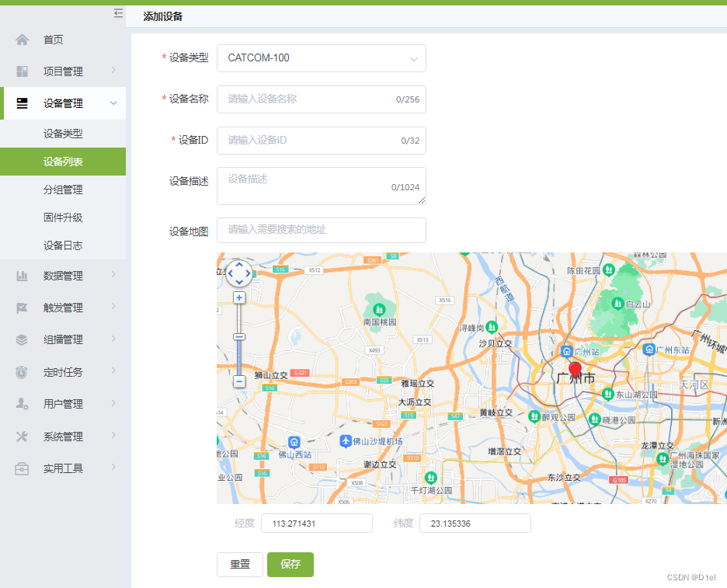Click the 设备描述 textarea resize handle

tap(422, 200)
